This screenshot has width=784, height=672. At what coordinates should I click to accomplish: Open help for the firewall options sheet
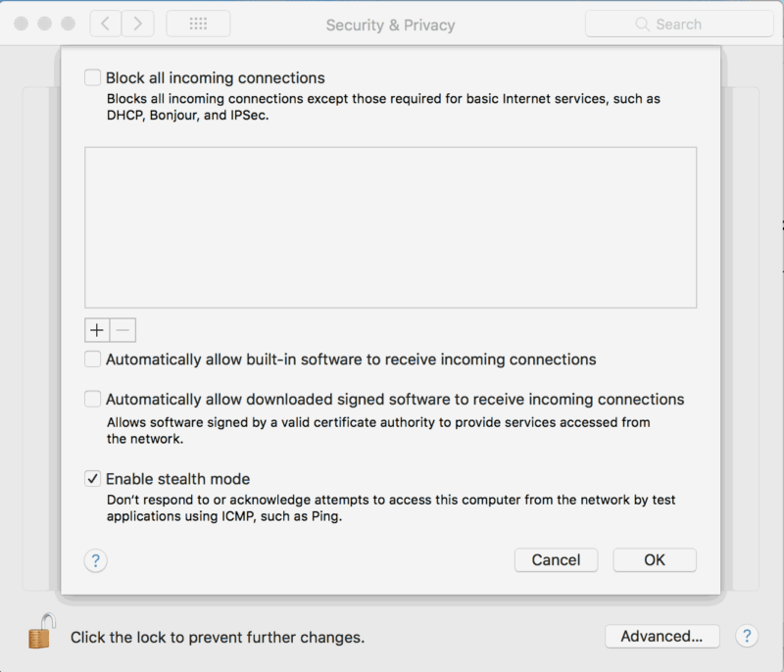[95, 560]
